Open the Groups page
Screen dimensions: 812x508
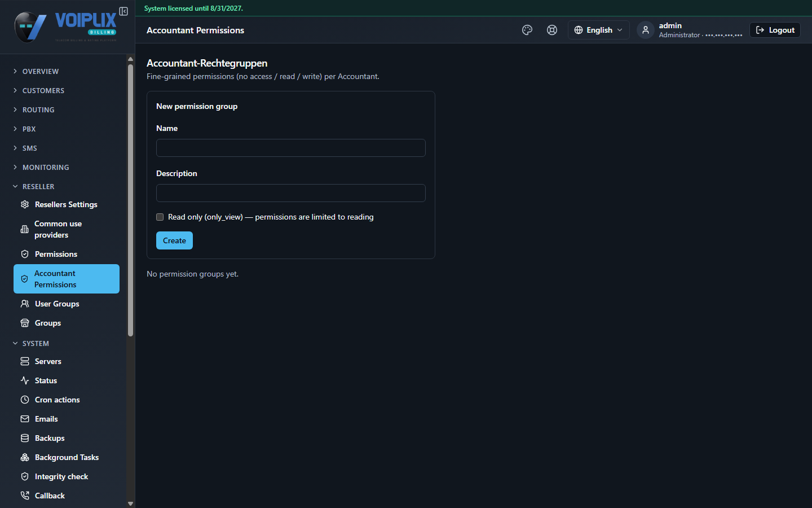pyautogui.click(x=67, y=323)
